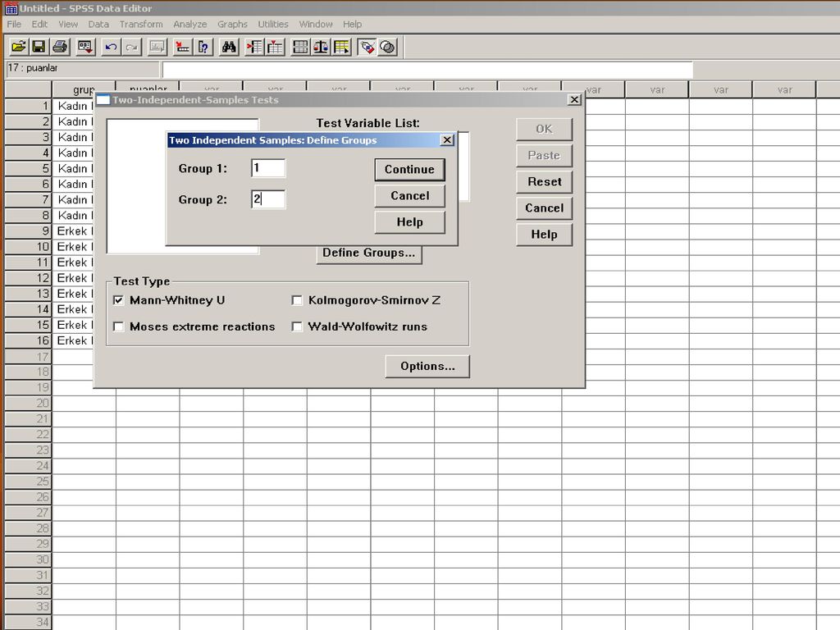Screen dimensions: 840x630
Task: Click the Print toolbar icon
Action: pyautogui.click(x=60, y=47)
